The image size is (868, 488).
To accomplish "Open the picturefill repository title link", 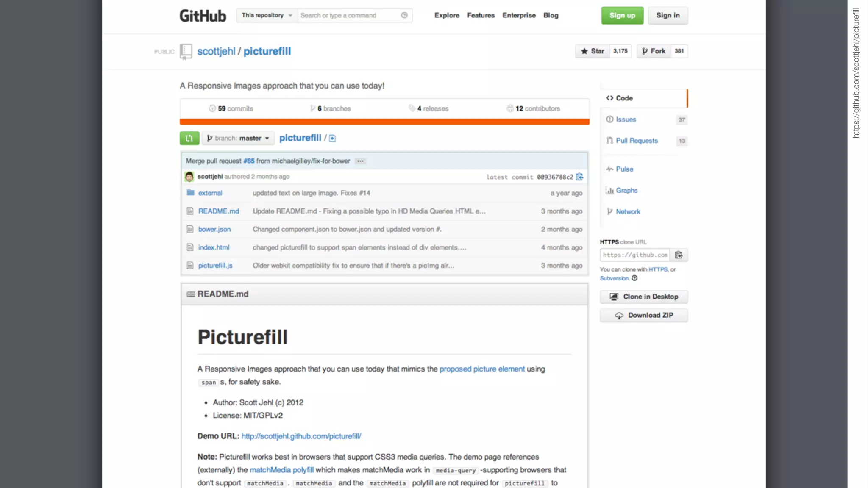I will [x=267, y=51].
